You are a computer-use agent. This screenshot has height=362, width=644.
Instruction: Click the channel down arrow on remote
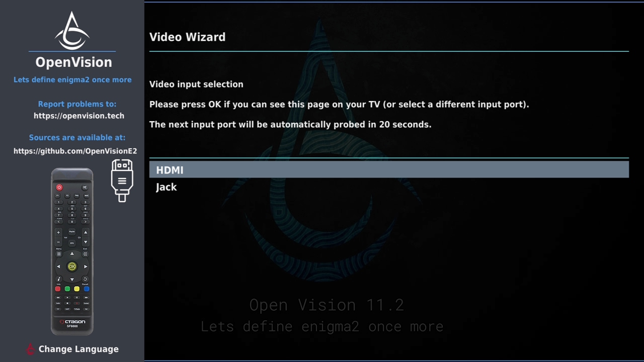click(86, 242)
